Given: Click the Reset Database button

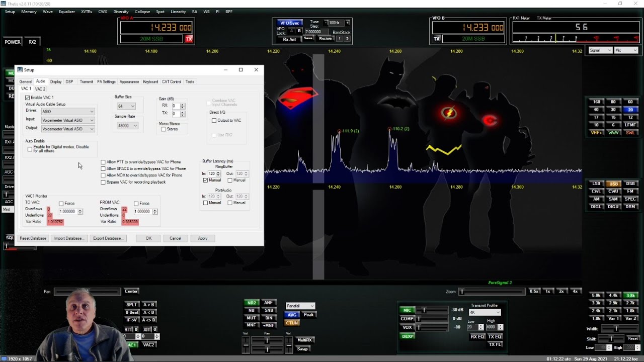Looking at the screenshot, I should pos(33,238).
